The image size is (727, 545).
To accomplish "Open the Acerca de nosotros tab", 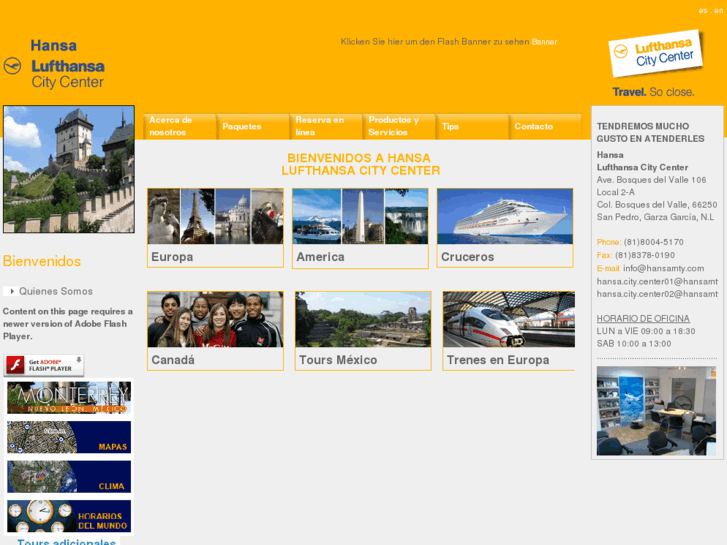I will [179, 126].
